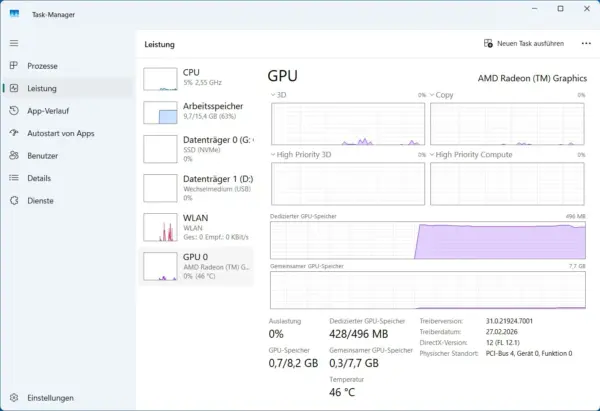Select Datenträger 0 SSD entry
The image size is (600, 411).
[x=196, y=149]
